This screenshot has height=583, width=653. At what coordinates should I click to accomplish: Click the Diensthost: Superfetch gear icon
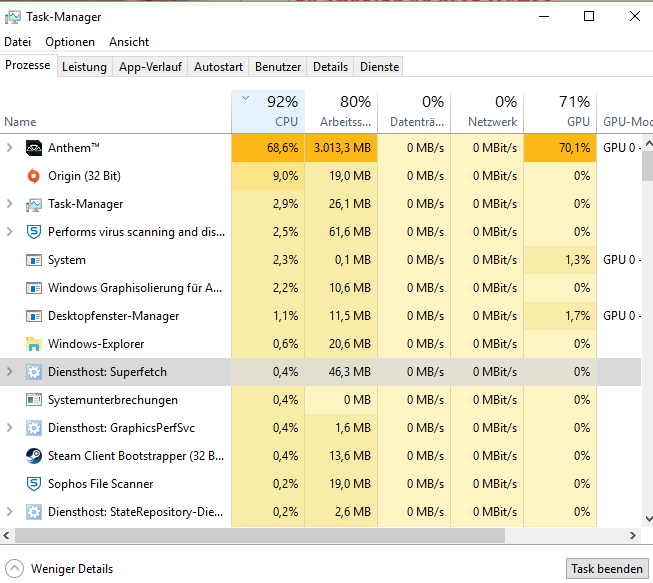(x=32, y=372)
